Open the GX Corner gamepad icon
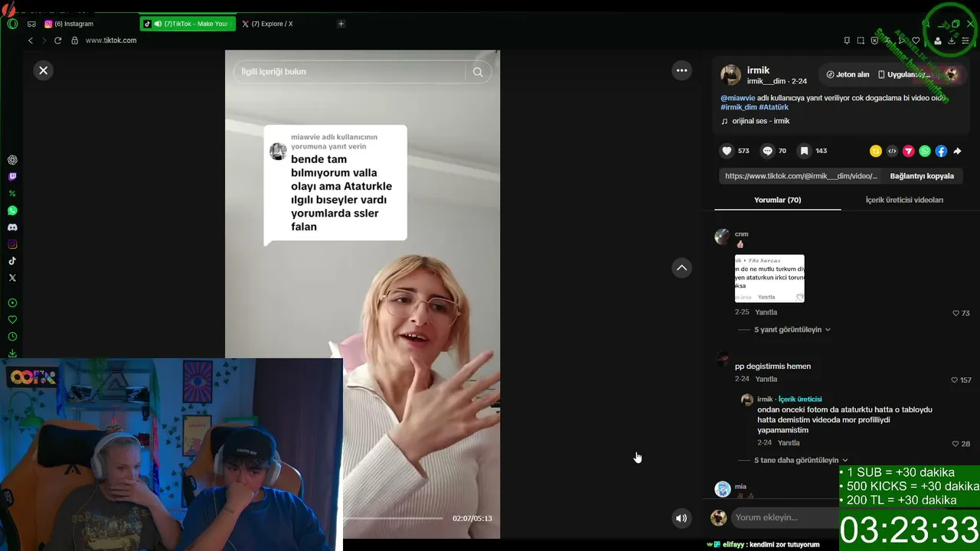This screenshot has width=980, height=551. (31, 24)
